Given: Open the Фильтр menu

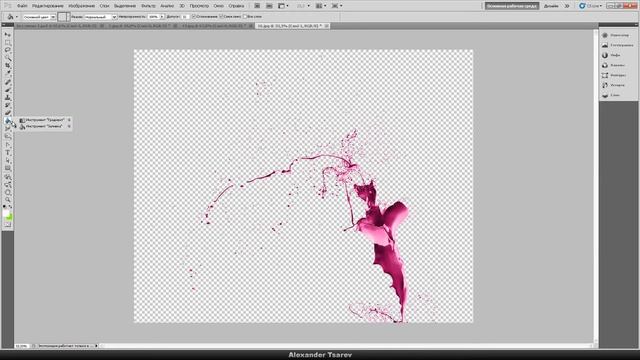Looking at the screenshot, I should pyautogui.click(x=148, y=6).
